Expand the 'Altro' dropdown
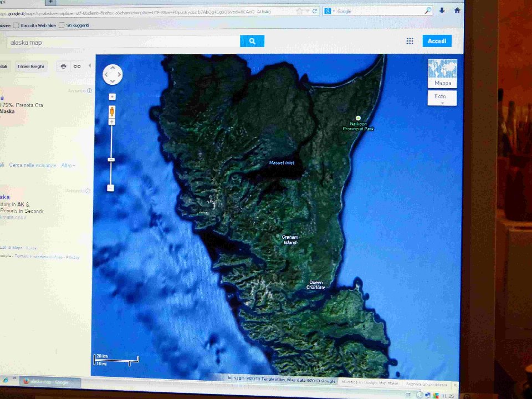The width and height of the screenshot is (532, 399). coord(68,166)
